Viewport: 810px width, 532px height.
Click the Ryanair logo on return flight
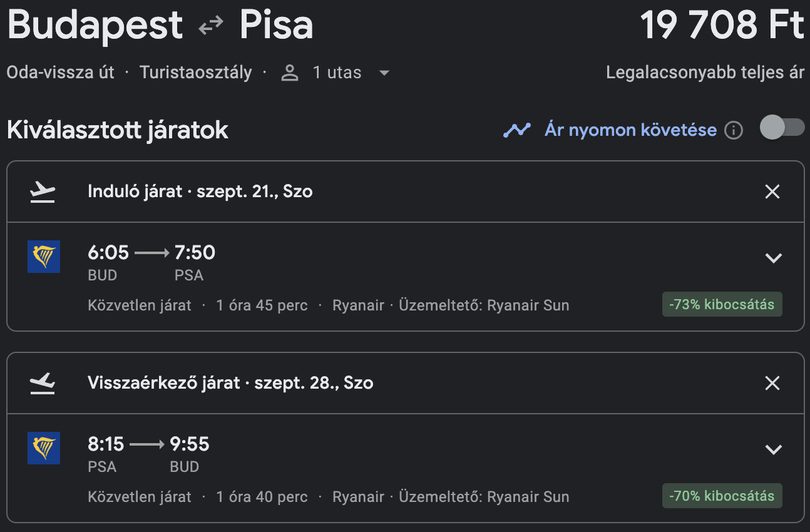44,448
